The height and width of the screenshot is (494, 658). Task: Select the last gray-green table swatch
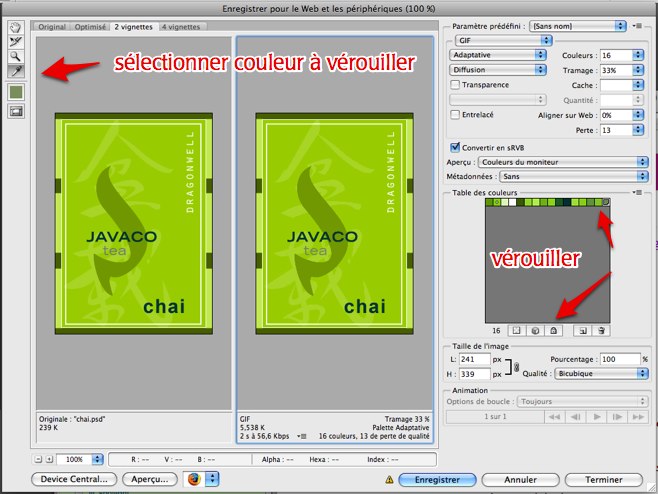pos(606,202)
